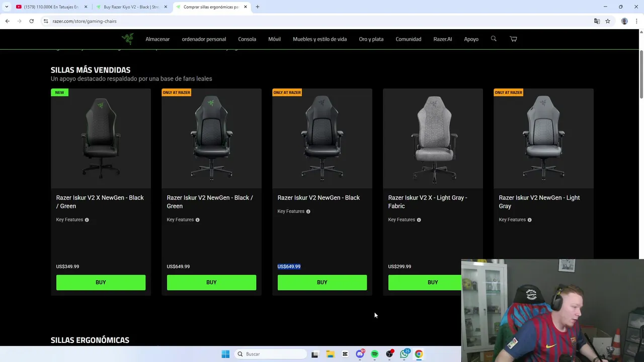Open the Oro y plata menu
This screenshot has height=362, width=644.
pos(371,39)
